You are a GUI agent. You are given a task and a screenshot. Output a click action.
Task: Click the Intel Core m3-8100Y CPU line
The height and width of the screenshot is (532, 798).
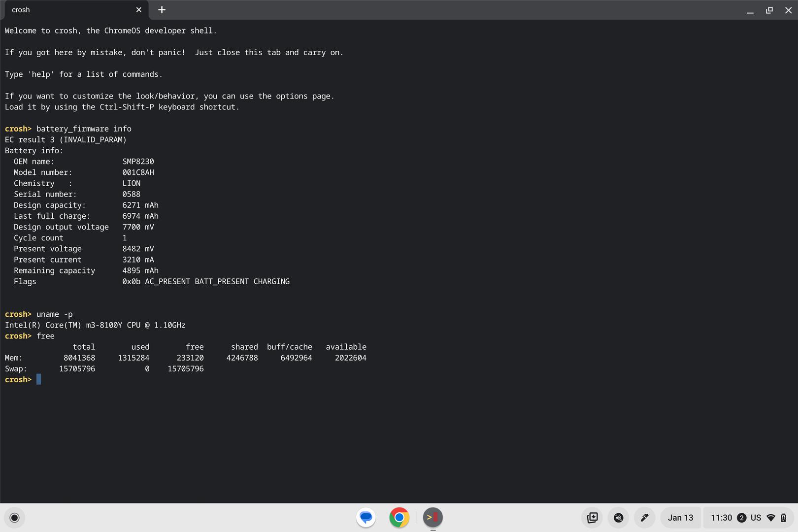[95, 325]
